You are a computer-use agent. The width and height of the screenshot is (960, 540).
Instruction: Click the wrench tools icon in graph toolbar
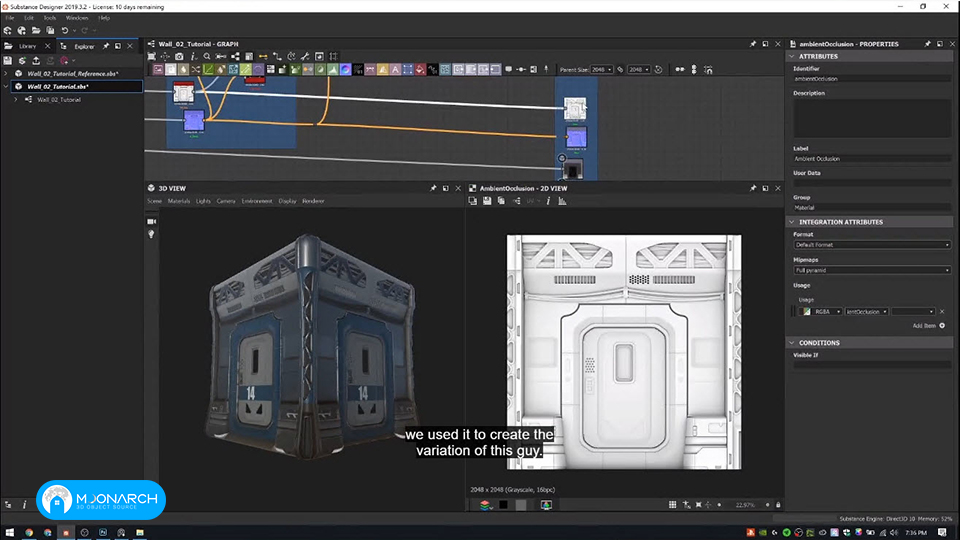[305, 56]
